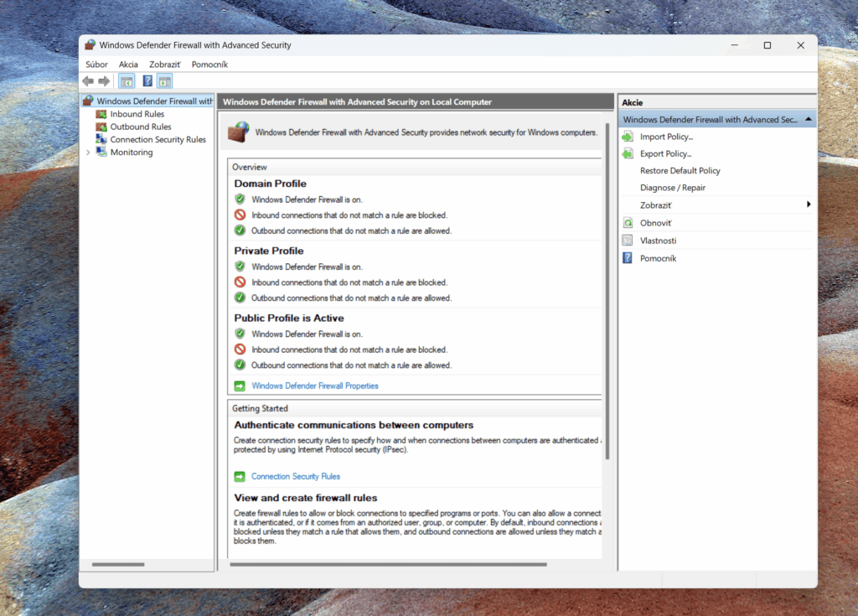
Task: Click the Export Policy icon
Action: pos(628,154)
